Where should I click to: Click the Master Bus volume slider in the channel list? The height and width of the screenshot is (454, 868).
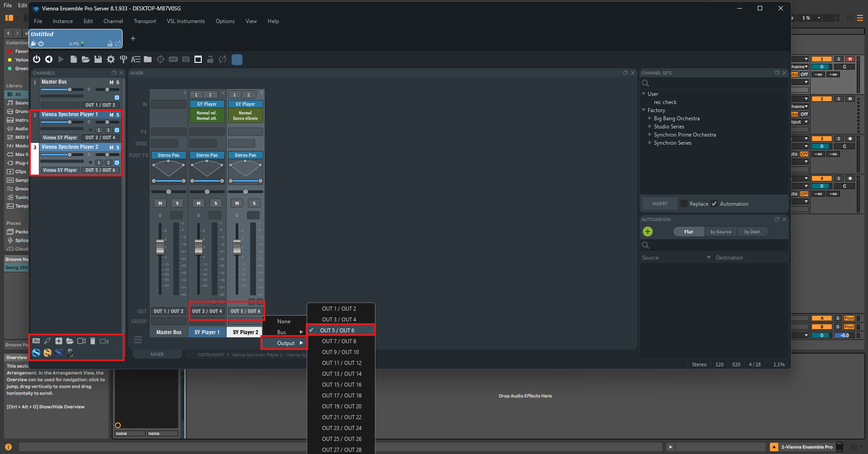click(x=62, y=90)
